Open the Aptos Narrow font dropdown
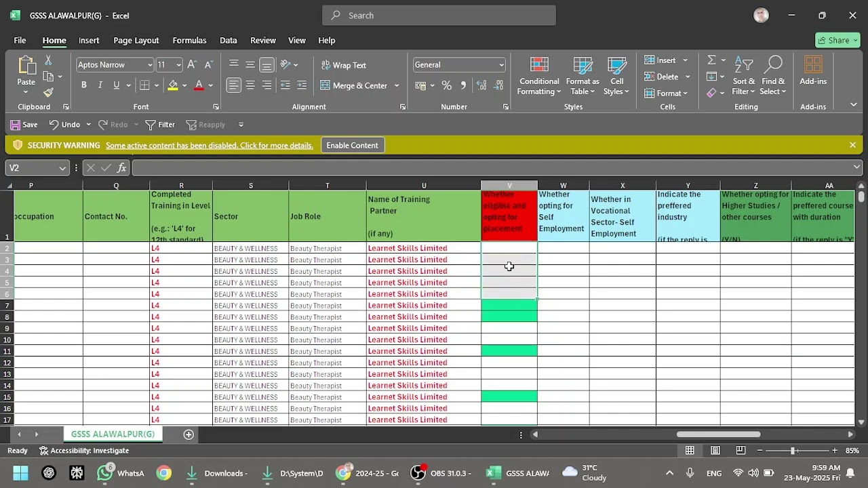Viewport: 868px width, 488px height. click(150, 65)
